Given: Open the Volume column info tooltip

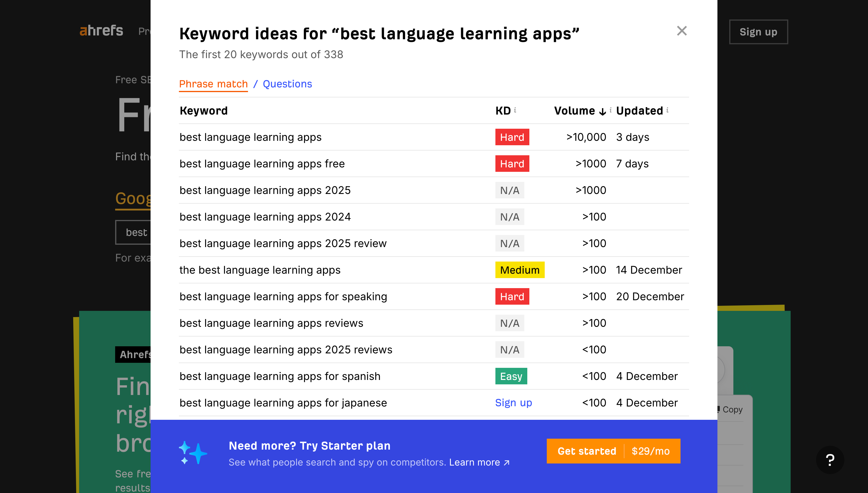Looking at the screenshot, I should (611, 110).
